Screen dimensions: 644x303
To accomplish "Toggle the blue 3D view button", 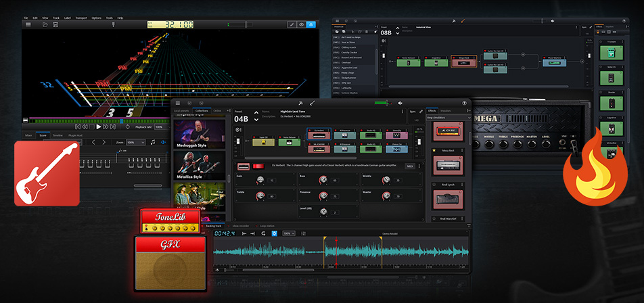I will tap(311, 24).
